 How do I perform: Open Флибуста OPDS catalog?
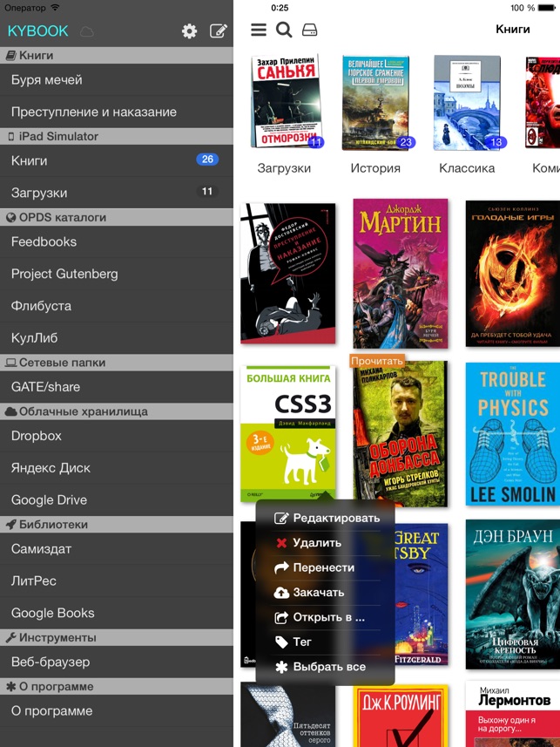pyautogui.click(x=117, y=306)
